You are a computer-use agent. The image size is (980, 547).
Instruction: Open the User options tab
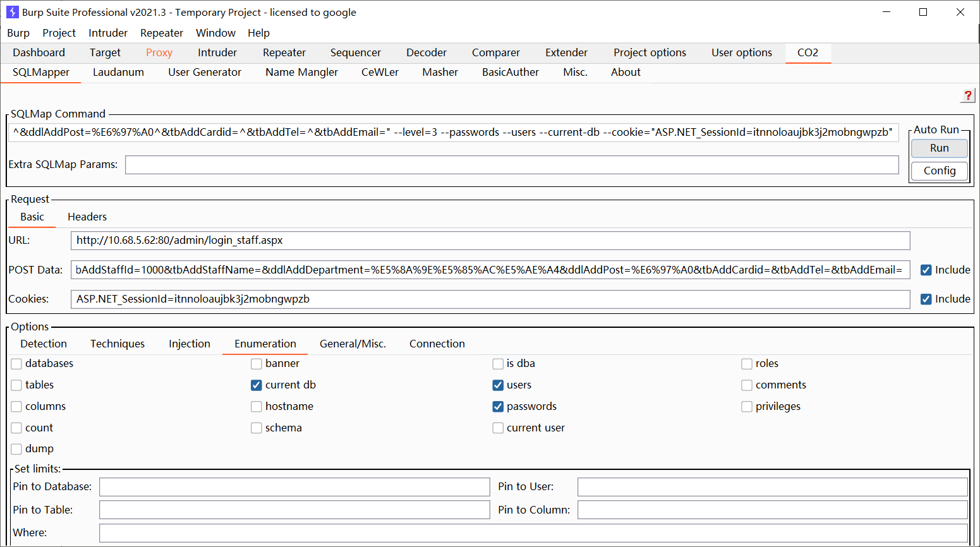[742, 52]
